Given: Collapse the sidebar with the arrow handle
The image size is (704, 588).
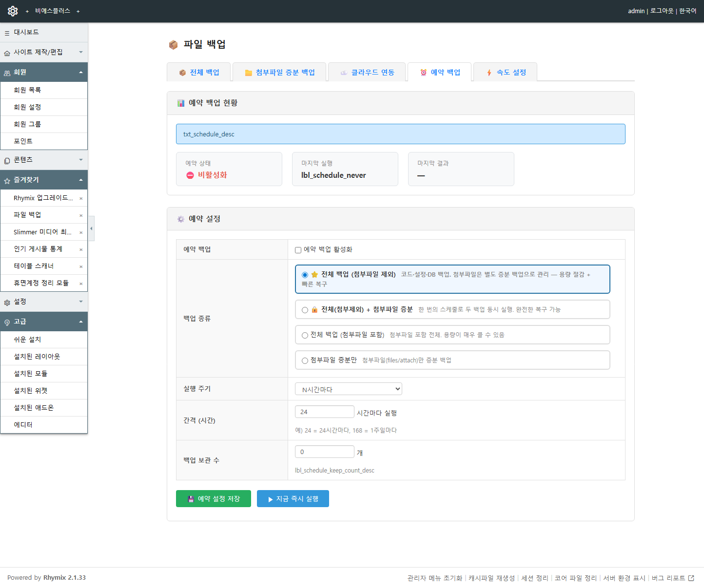Looking at the screenshot, I should (x=91, y=228).
